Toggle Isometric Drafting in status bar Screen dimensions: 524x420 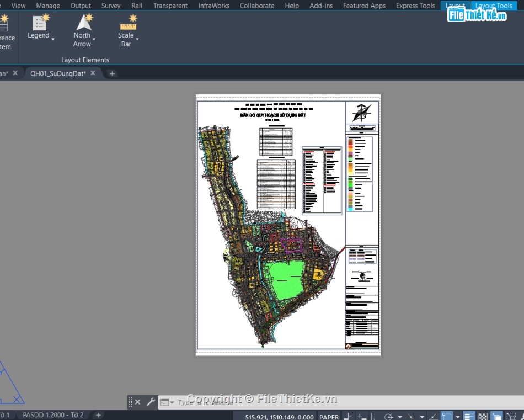click(x=411, y=416)
